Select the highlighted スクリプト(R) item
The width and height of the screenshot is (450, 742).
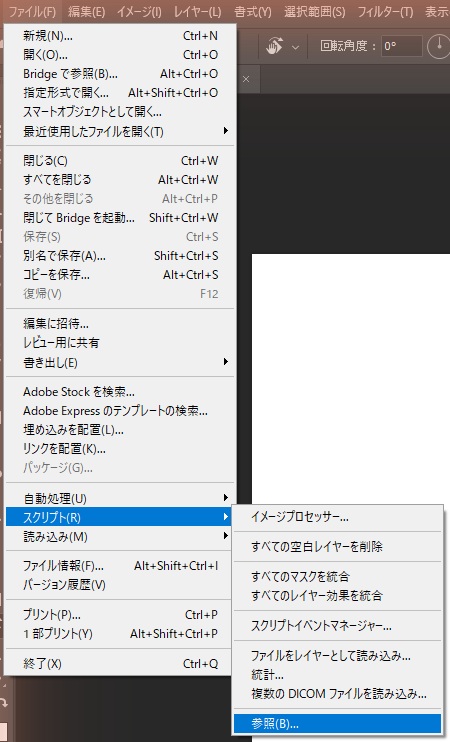[118, 517]
